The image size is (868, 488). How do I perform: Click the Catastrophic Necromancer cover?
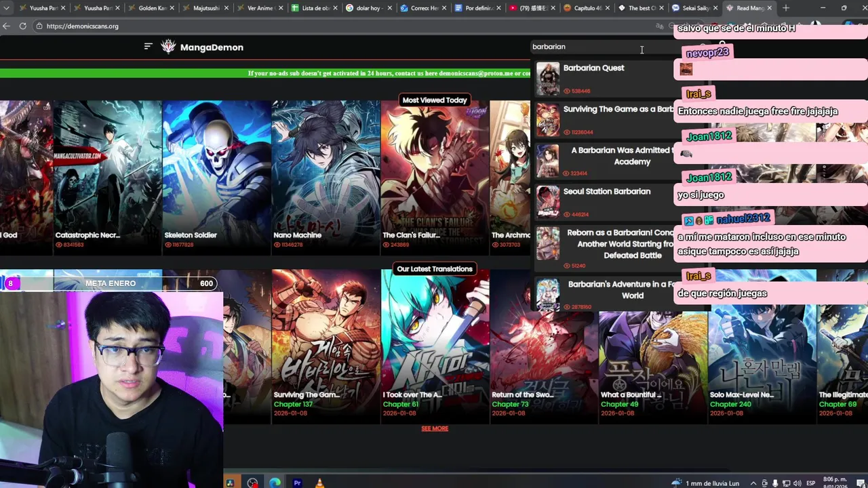(x=108, y=178)
